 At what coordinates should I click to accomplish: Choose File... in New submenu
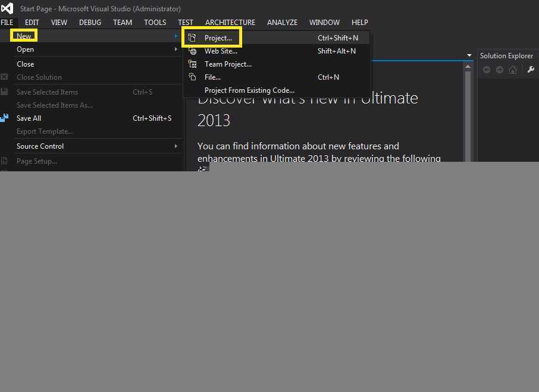[x=277, y=77]
